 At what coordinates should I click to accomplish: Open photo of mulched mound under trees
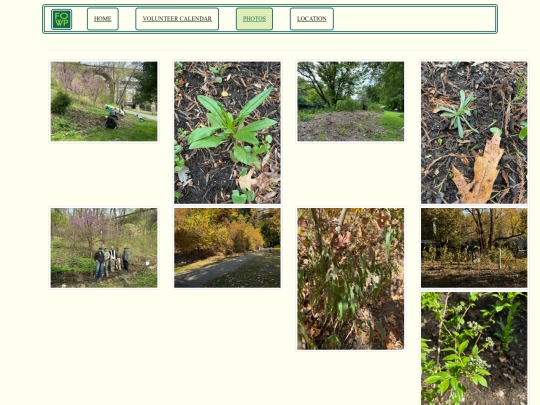(x=351, y=101)
